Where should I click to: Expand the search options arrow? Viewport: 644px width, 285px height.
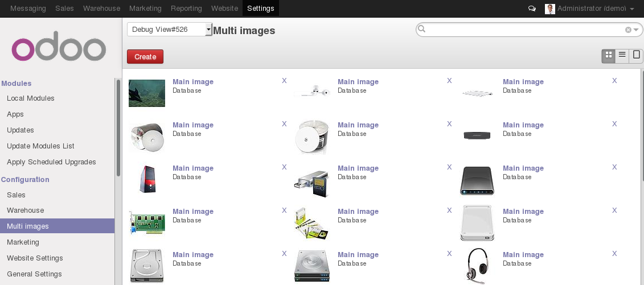tap(636, 30)
